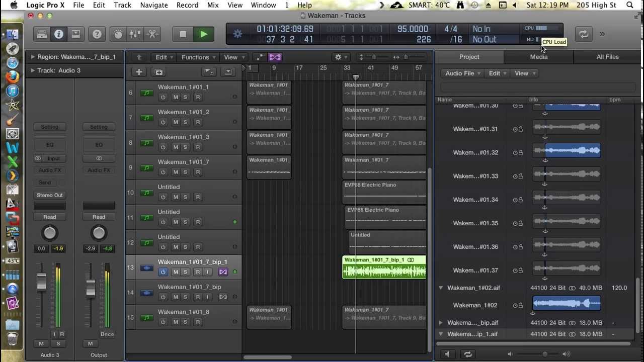Screen dimensions: 644x362
Task: Show Smart Controls knob button
Action: [x=118, y=34]
